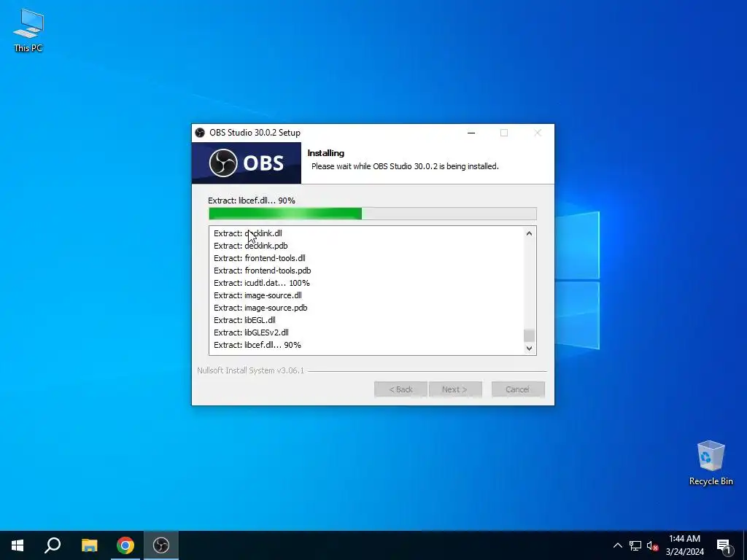Click the Cancel button in the installer
Viewport: 747px width, 560px height.
point(518,389)
